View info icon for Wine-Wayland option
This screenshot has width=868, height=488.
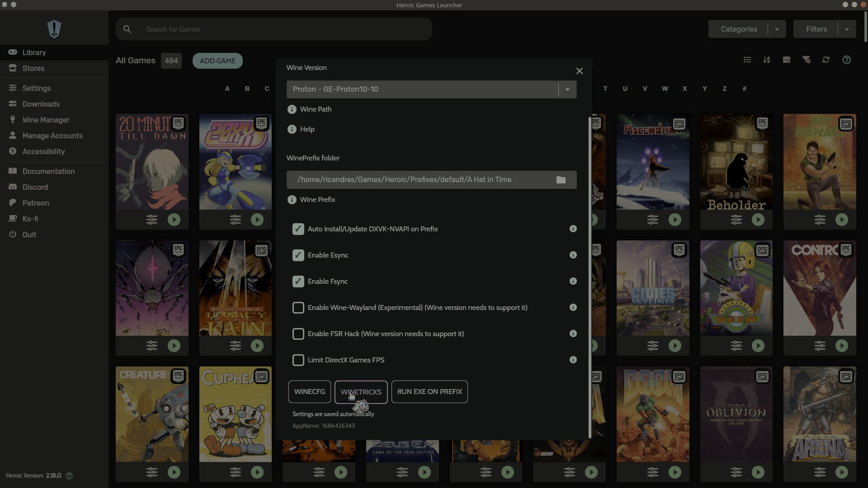pos(573,307)
